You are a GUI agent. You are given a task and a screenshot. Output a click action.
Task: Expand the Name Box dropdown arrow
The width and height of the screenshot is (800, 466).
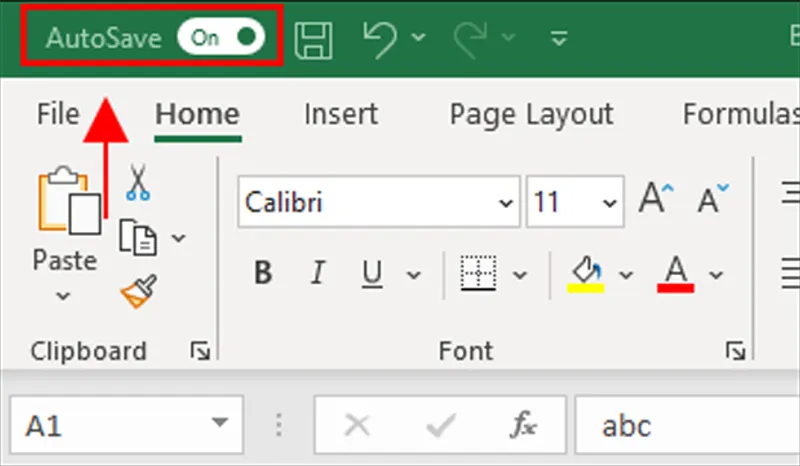coord(220,426)
